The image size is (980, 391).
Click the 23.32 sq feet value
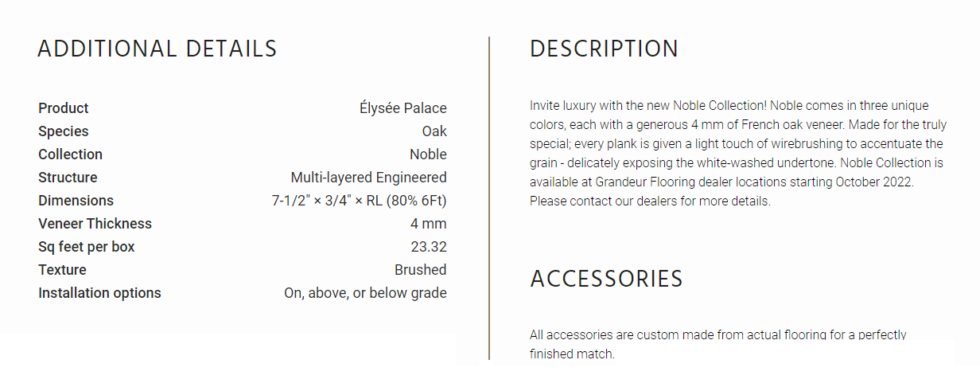tap(429, 247)
